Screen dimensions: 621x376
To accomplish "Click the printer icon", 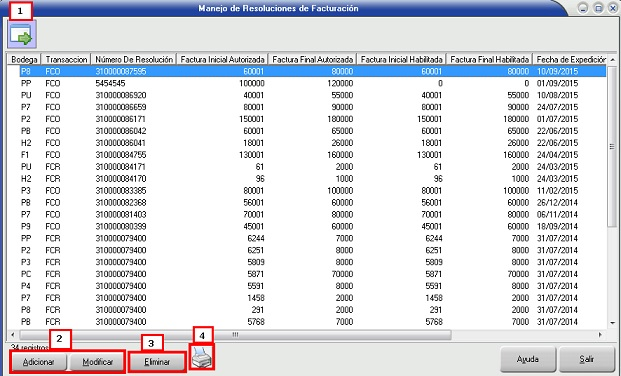I will click(x=202, y=358).
